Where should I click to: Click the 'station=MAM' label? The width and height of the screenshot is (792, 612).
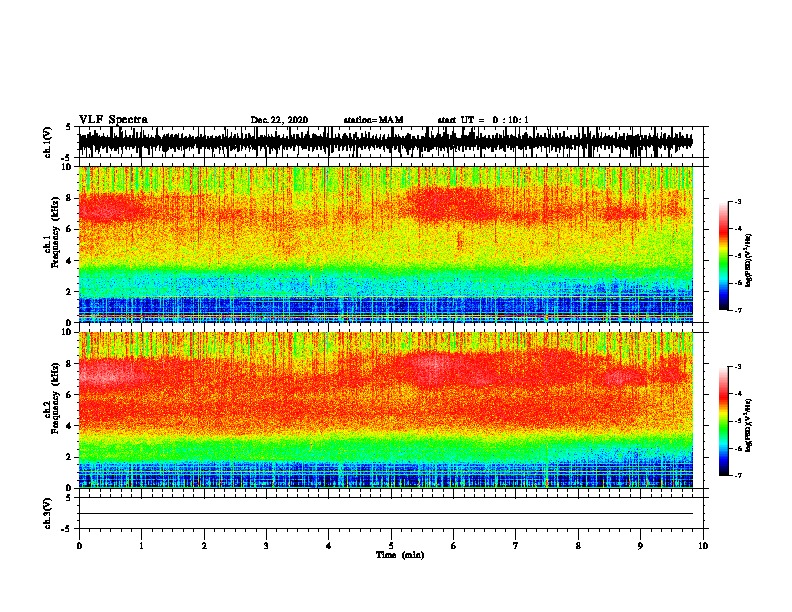click(x=374, y=120)
